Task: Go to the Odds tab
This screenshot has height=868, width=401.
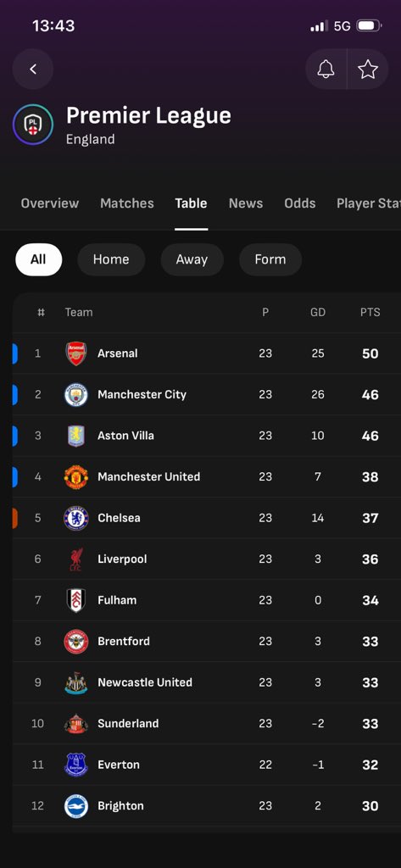Action: 299,203
